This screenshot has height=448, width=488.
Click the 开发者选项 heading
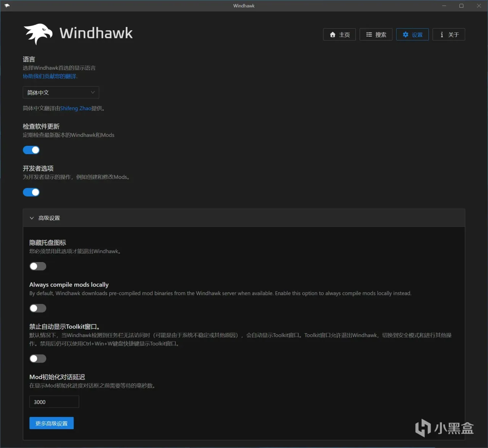pos(38,168)
